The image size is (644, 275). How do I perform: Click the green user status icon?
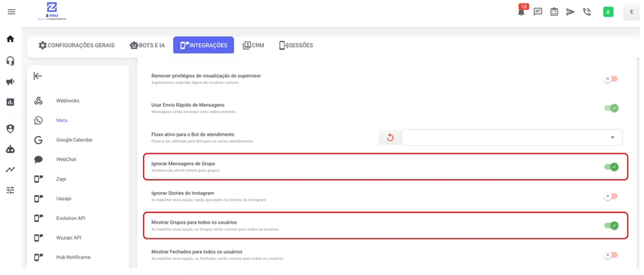[608, 12]
